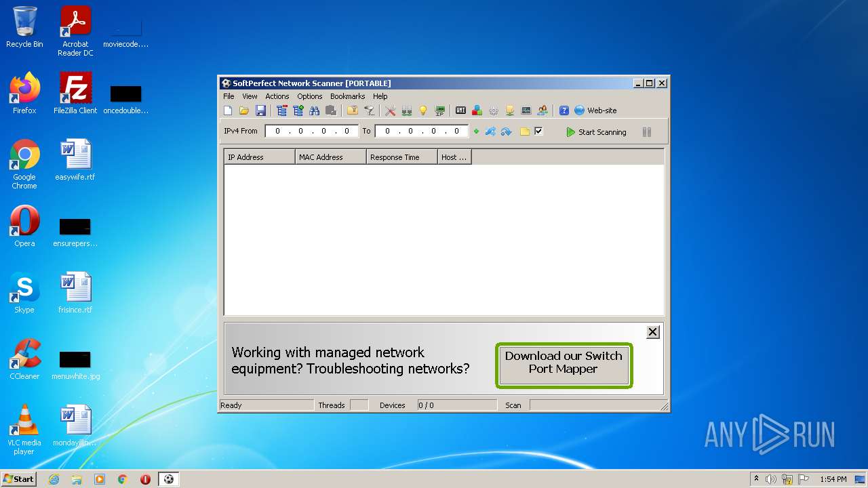Select the VLC media player desktop shortcut

[24, 429]
